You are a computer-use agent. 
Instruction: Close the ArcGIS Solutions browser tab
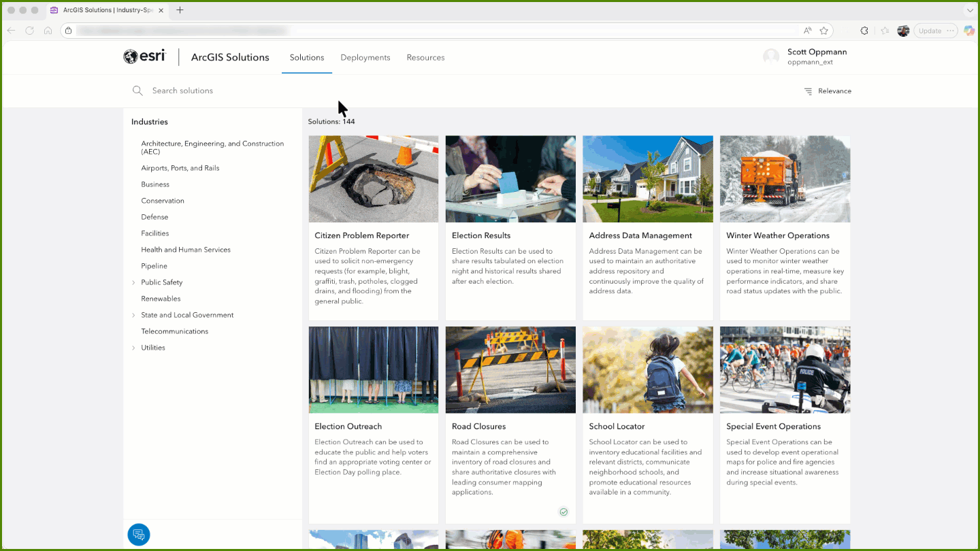point(160,10)
